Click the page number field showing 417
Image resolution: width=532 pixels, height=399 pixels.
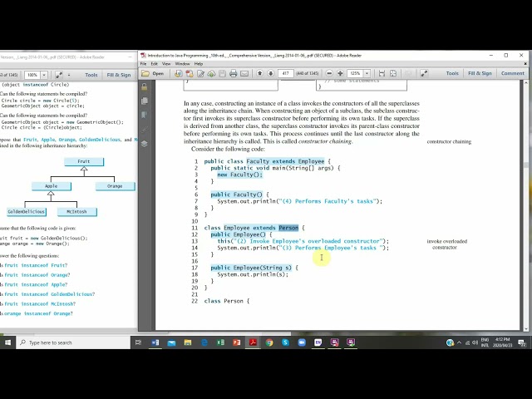[x=286, y=73]
